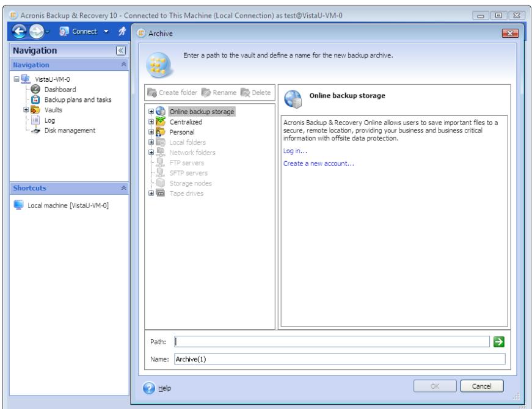
Task: Expand the Network folders node
Action: [151, 152]
